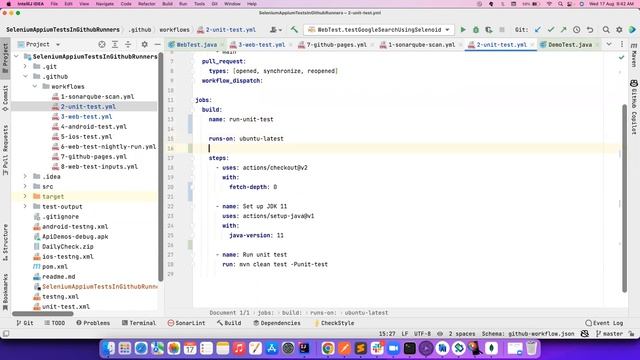
Task: Open IDE settings gear in main toolbar
Action: pyautogui.click(x=619, y=30)
